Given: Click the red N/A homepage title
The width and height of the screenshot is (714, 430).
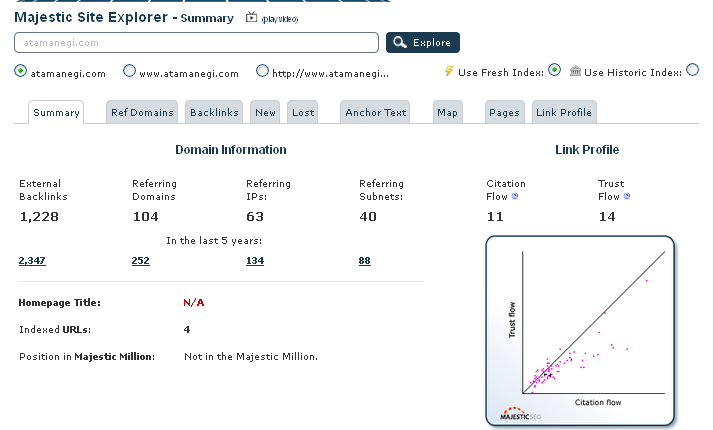Looking at the screenshot, I should [x=194, y=302].
